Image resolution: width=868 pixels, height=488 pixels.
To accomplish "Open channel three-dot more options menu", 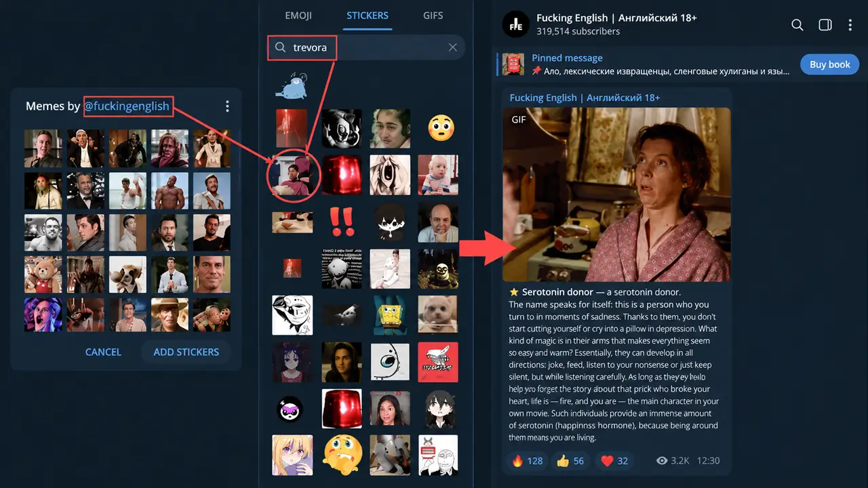I will point(850,25).
